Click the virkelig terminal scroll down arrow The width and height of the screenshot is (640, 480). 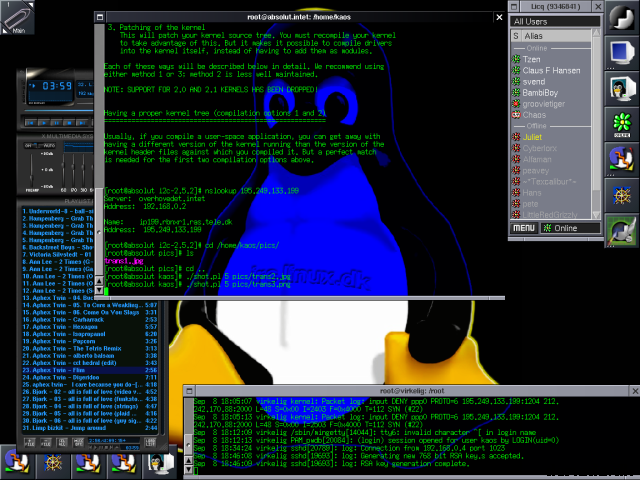pyautogui.click(x=188, y=469)
